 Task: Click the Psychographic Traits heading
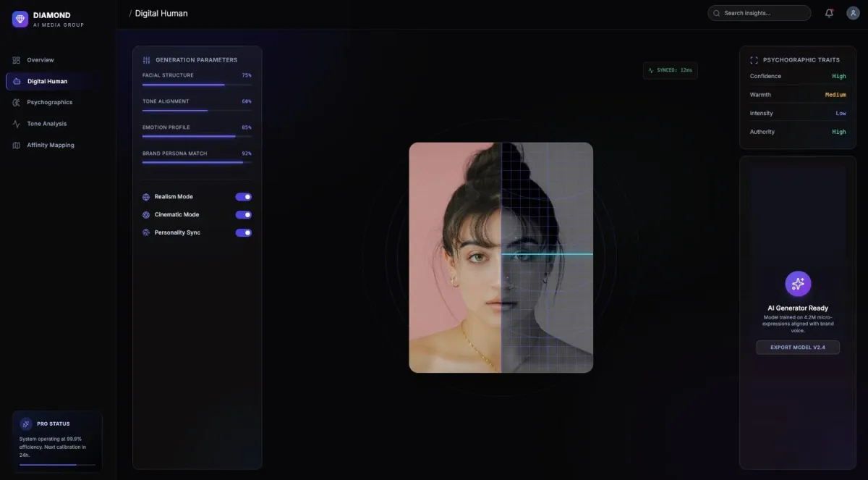pyautogui.click(x=801, y=60)
